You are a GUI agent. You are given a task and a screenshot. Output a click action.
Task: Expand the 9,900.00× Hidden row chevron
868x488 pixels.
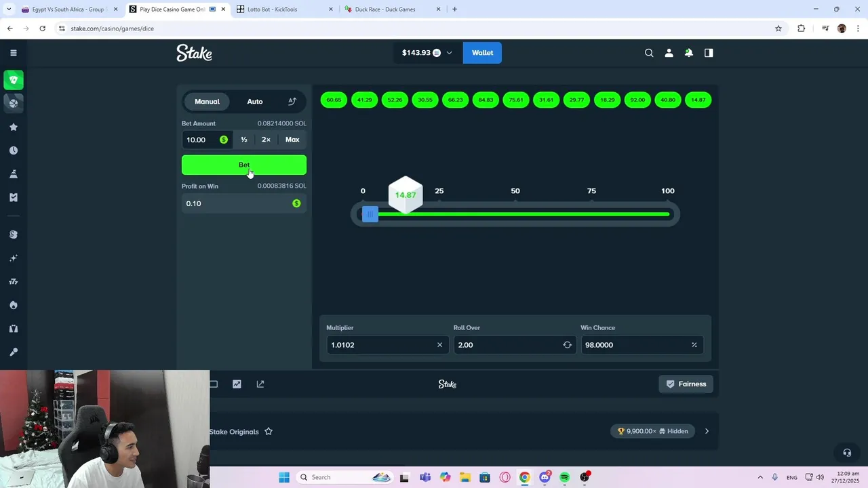(x=707, y=431)
